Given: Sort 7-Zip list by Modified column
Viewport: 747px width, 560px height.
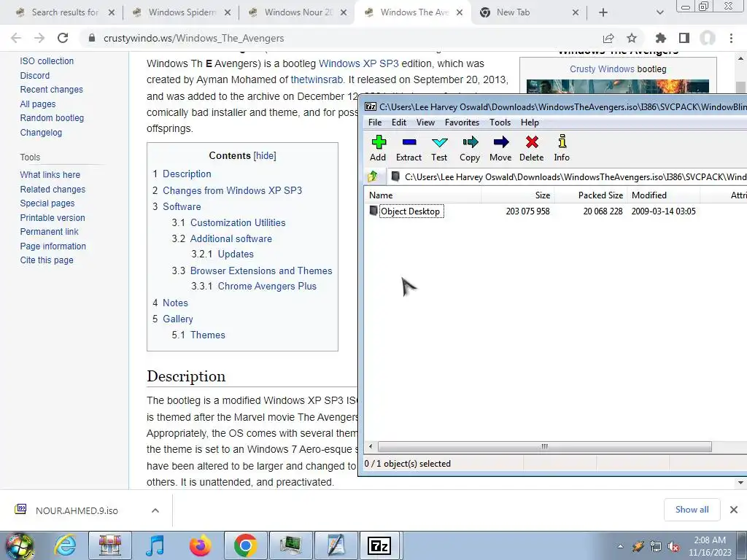Looking at the screenshot, I should click(x=664, y=195).
